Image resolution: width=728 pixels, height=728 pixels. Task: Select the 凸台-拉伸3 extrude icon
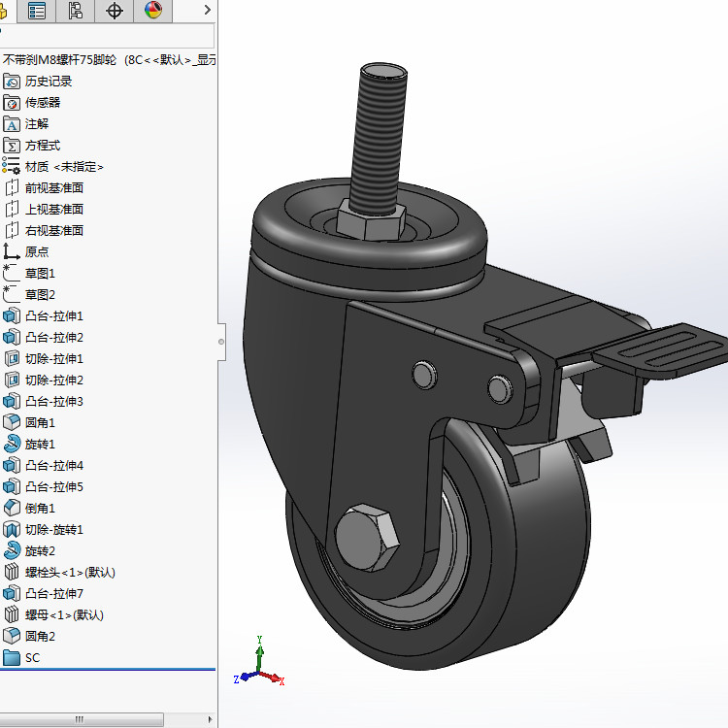pyautogui.click(x=12, y=402)
